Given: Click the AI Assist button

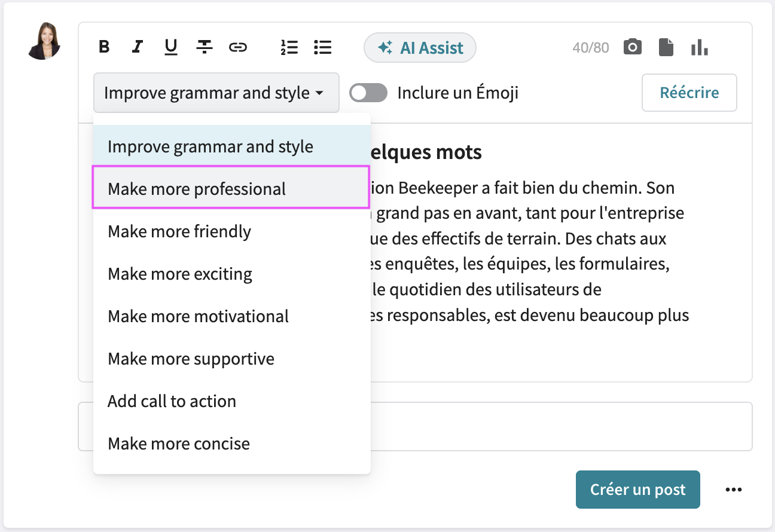Looking at the screenshot, I should click(x=420, y=48).
